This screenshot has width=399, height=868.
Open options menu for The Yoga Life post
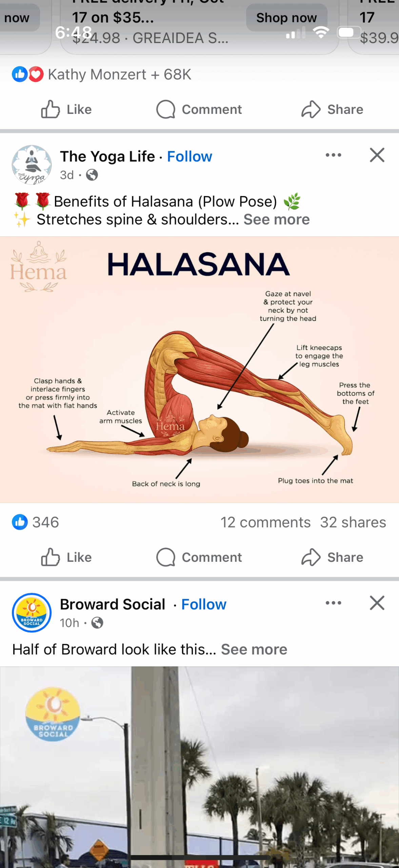333,155
